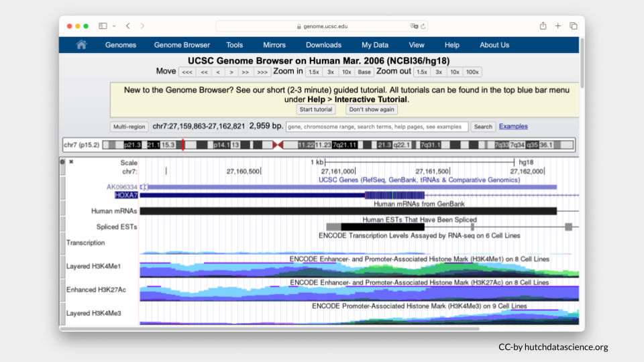Image resolution: width=644 pixels, height=362 pixels.
Task: Go to the UCSC home icon
Action: (81, 45)
